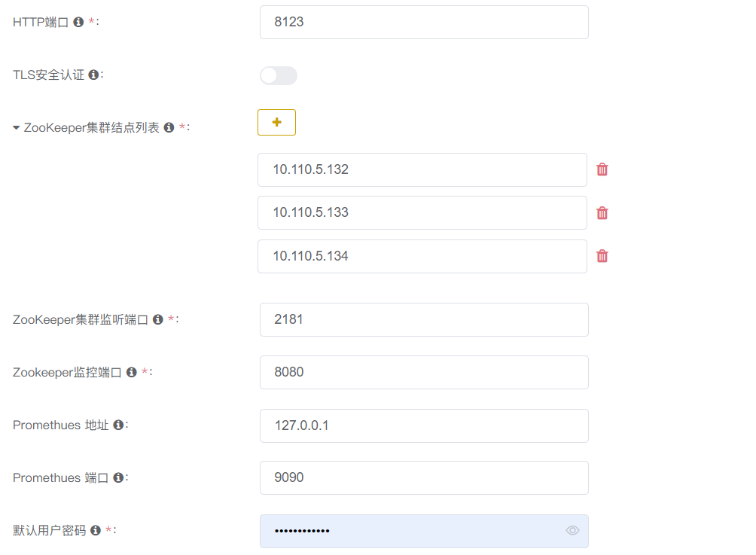The width and height of the screenshot is (756, 555).
Task: Click info icon next to ZooKeeper集群结点列表
Action: pyautogui.click(x=169, y=128)
